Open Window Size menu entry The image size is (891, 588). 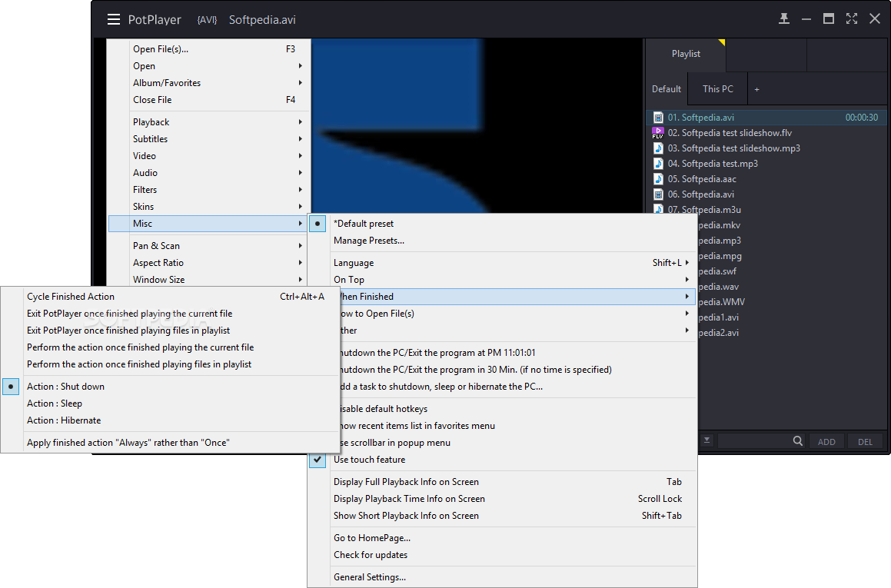pos(208,280)
